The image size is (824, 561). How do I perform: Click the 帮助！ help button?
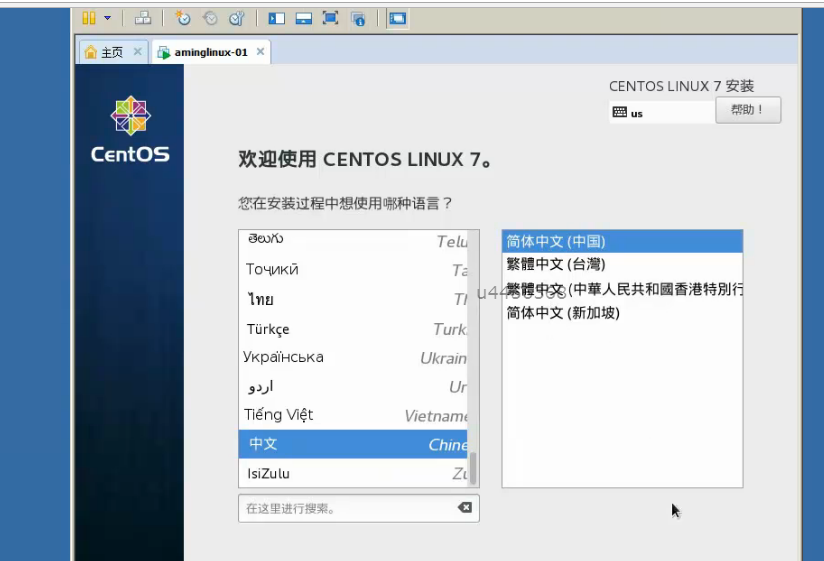click(x=748, y=110)
